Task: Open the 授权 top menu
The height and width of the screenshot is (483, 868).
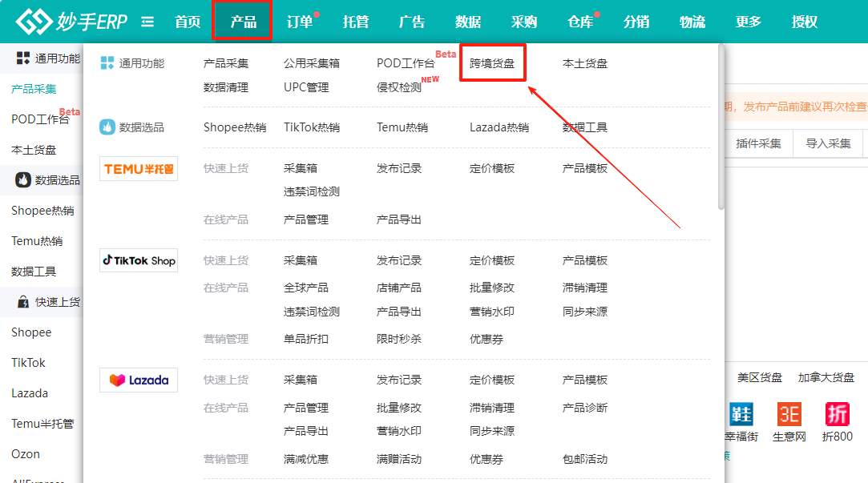Action: tap(805, 22)
